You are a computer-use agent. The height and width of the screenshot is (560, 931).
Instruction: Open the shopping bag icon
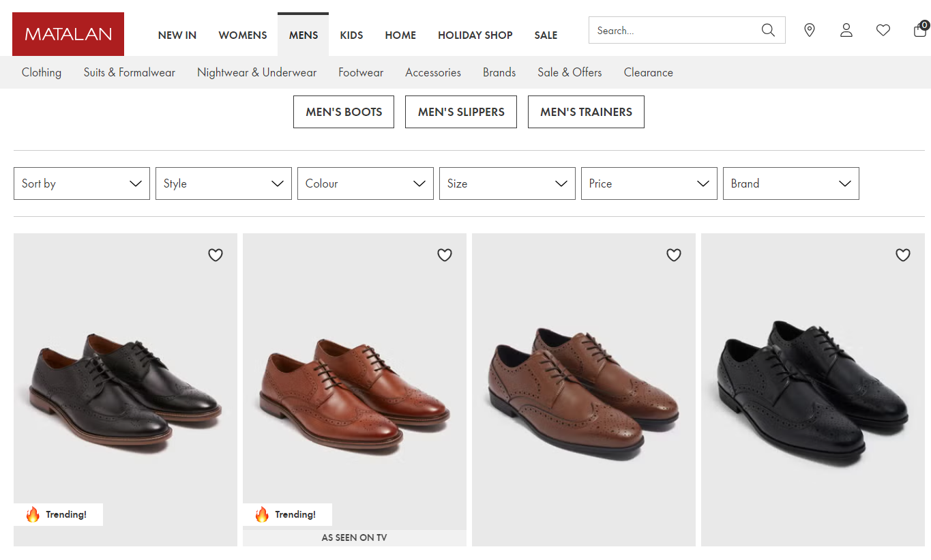click(x=919, y=30)
